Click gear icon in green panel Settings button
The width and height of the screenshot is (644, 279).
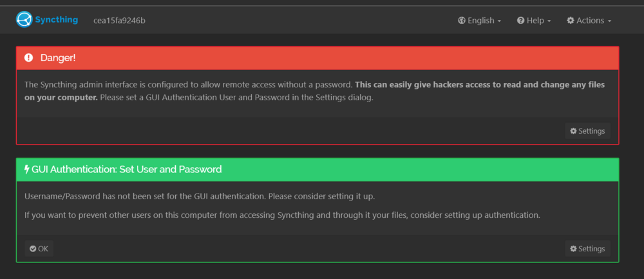click(x=573, y=249)
